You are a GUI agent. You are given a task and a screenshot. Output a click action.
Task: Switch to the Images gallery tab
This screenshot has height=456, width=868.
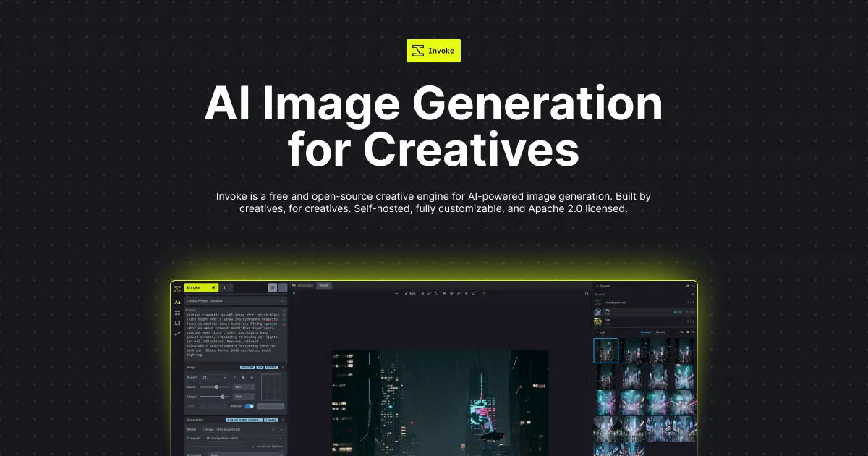click(646, 332)
